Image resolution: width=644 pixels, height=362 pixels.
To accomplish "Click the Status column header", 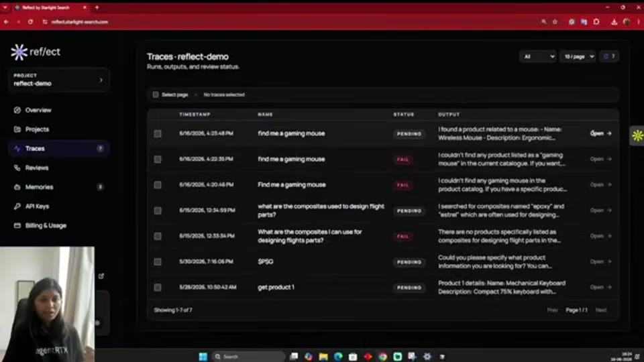I will 404,115.
